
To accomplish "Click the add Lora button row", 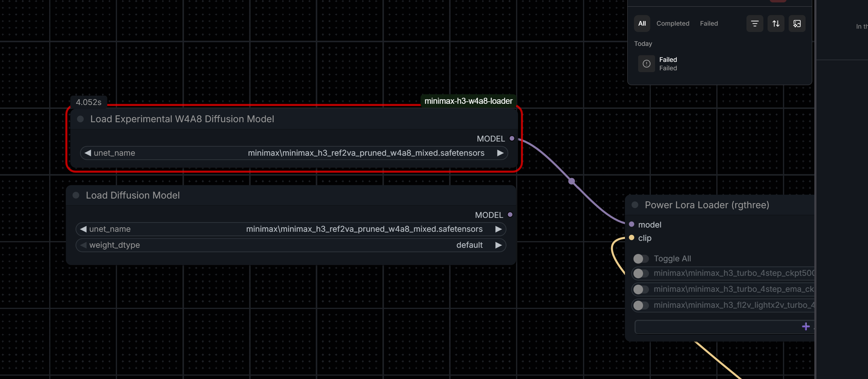I will coord(724,327).
